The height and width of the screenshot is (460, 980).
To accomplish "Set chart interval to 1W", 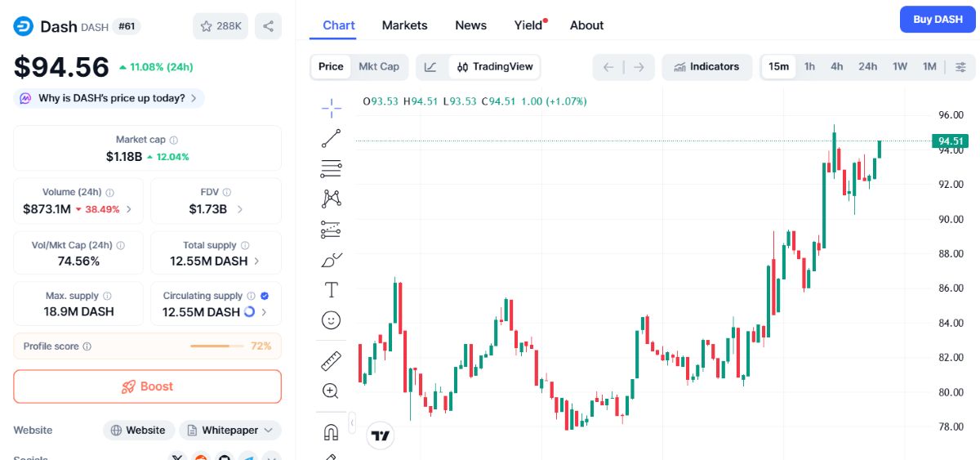I will pyautogui.click(x=900, y=67).
